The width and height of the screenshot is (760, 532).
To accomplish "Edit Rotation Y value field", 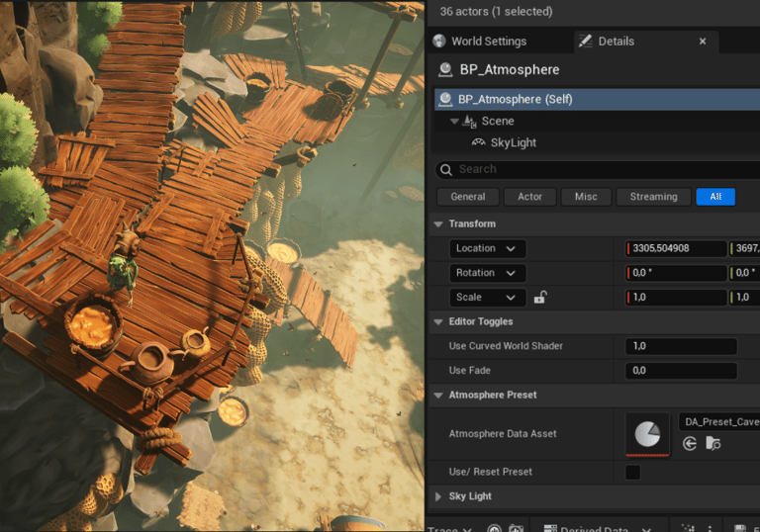I will [x=745, y=273].
